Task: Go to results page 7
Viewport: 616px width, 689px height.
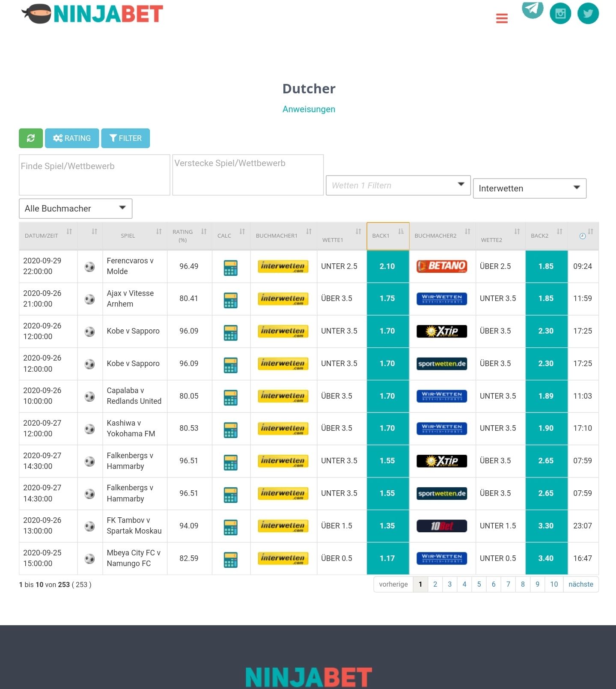Action: pos(508,585)
